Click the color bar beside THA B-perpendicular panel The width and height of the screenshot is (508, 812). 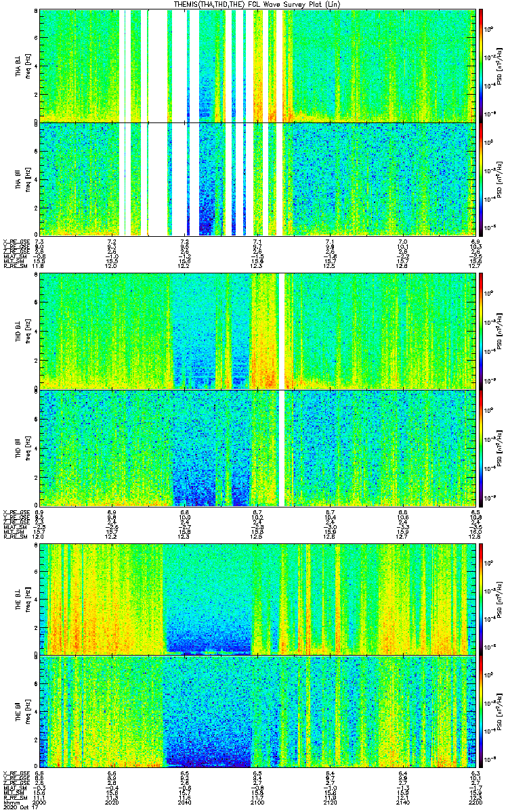[x=482, y=65]
